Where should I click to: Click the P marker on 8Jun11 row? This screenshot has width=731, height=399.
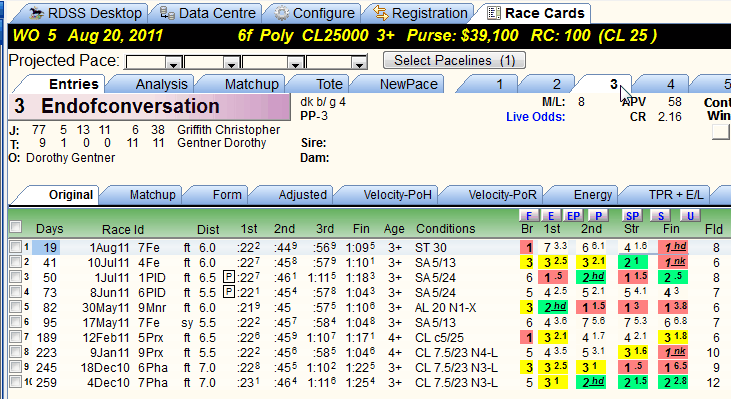[229, 292]
